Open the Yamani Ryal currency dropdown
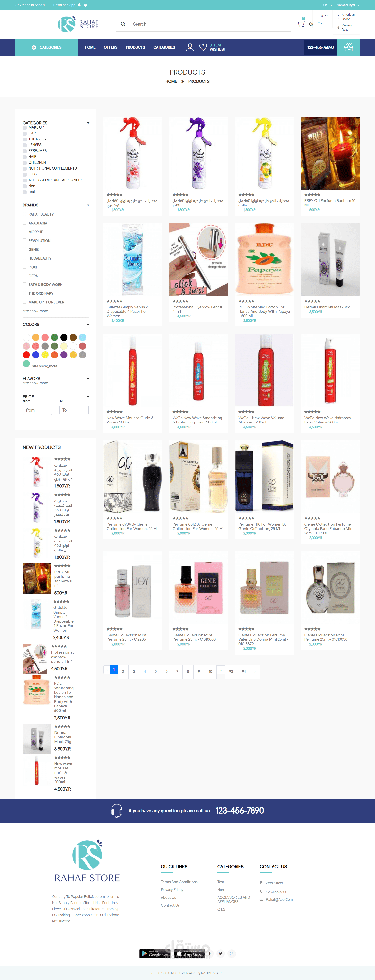This screenshot has width=375, height=980. (x=348, y=5)
